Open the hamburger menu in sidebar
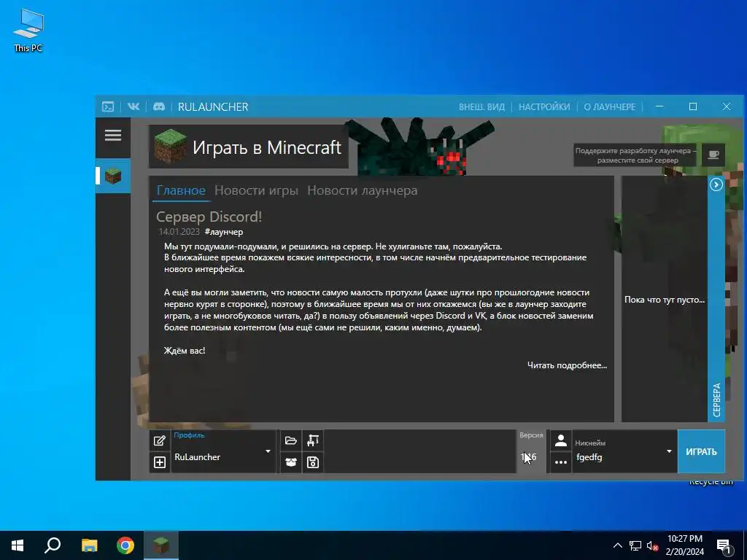The image size is (747, 560). click(113, 136)
